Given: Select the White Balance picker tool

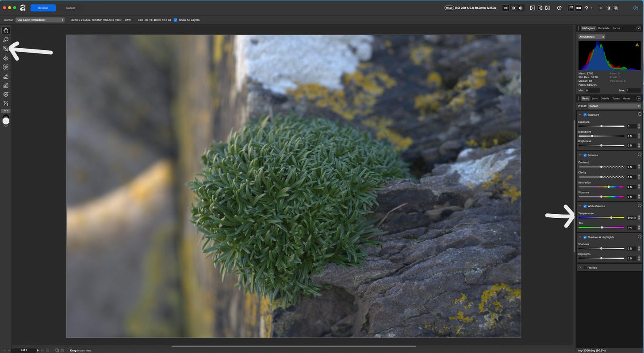Looking at the screenshot, I should [x=6, y=49].
